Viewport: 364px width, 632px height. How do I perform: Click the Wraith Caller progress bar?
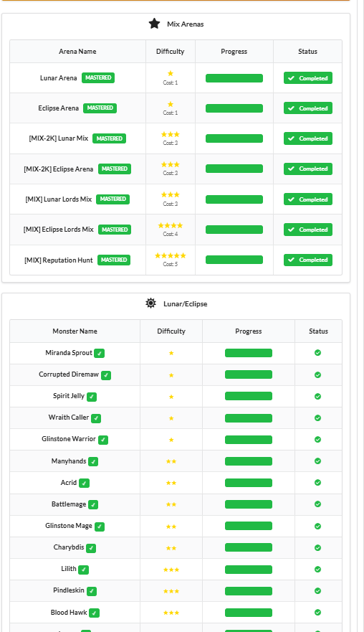coord(249,418)
